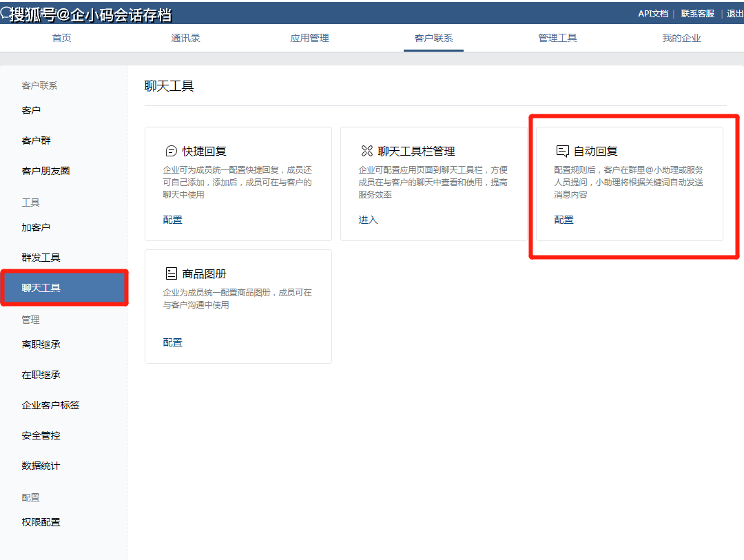Click 配置 under 自动回复
Screen dimensions: 744x560
(x=564, y=219)
